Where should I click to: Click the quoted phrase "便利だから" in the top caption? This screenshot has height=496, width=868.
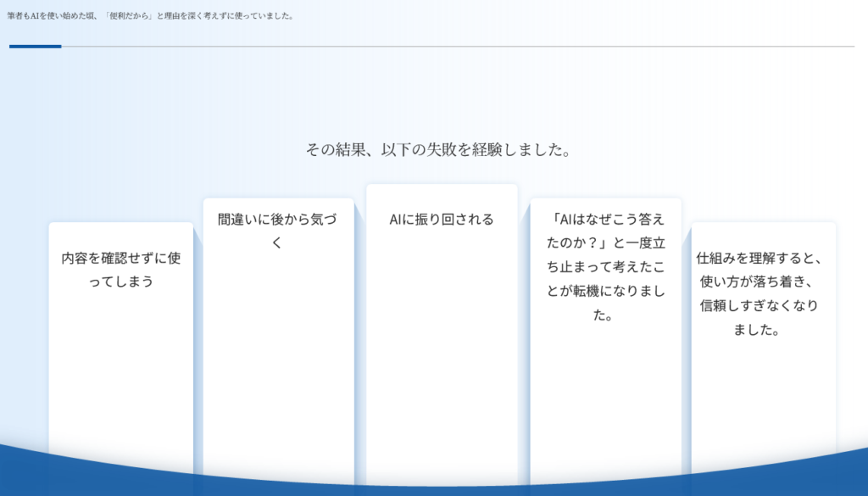pyautogui.click(x=127, y=15)
